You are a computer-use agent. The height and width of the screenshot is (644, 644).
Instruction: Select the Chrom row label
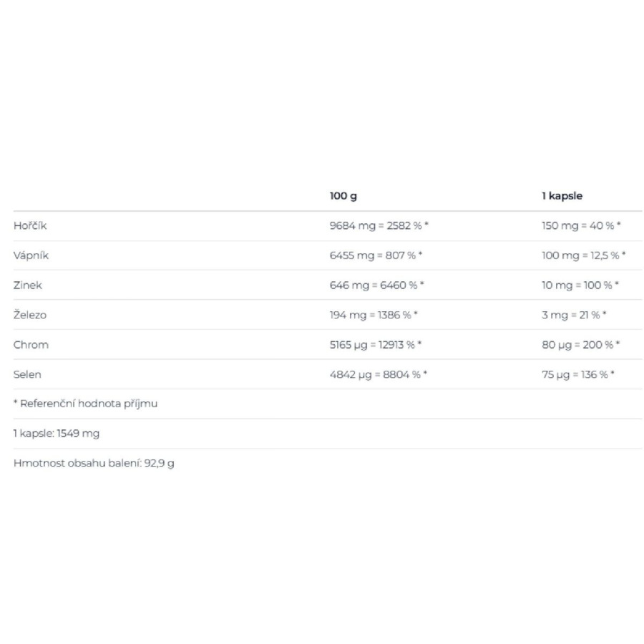point(31,345)
